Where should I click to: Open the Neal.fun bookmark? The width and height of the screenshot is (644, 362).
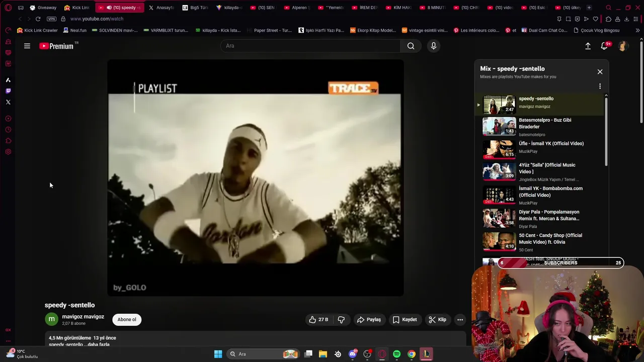pyautogui.click(x=74, y=30)
